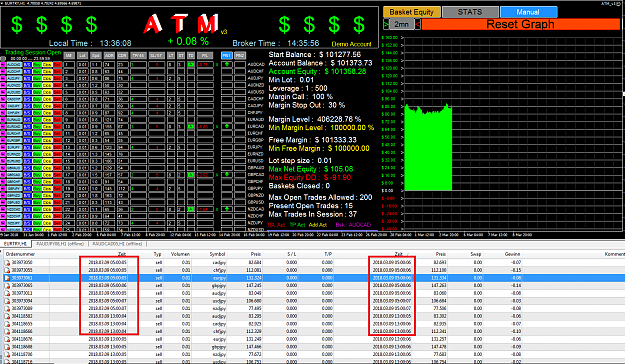Click the green Buy button in AUDCAD row
This screenshot has height=364, width=625.
point(37,65)
